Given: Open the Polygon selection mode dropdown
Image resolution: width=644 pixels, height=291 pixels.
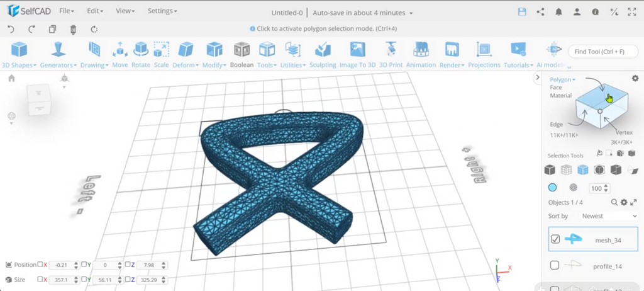Looking at the screenshot, I should pyautogui.click(x=563, y=80).
